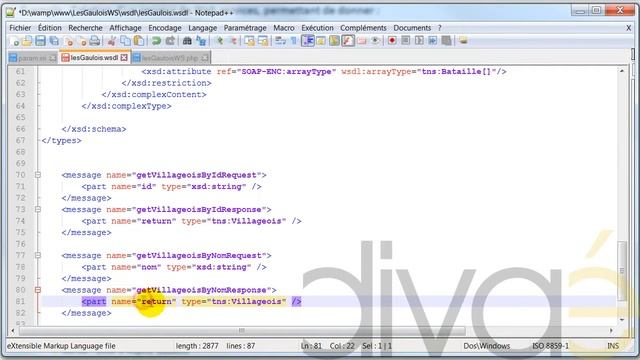Click the Close document toolbar icon
This screenshot has width=640, height=360.
coord(69,40)
